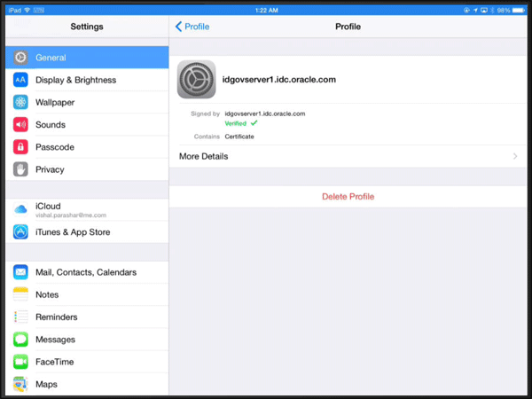Open Mail, Contacts, Calendars settings
532x399 pixels.
87,272
